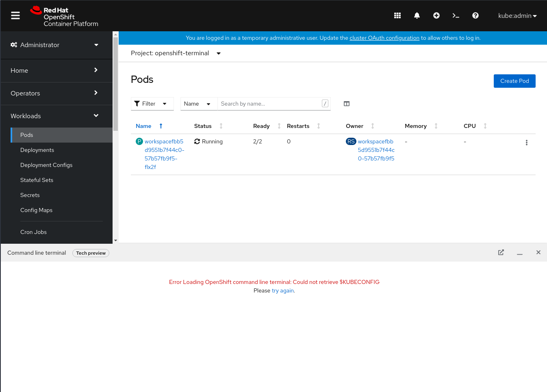Open the Project openshift-terminal selector

[176, 53]
